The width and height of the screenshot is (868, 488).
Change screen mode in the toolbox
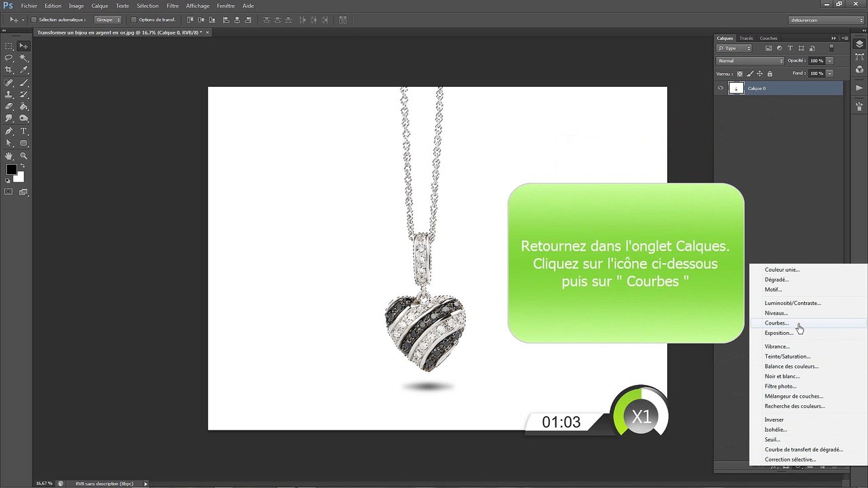(x=24, y=192)
